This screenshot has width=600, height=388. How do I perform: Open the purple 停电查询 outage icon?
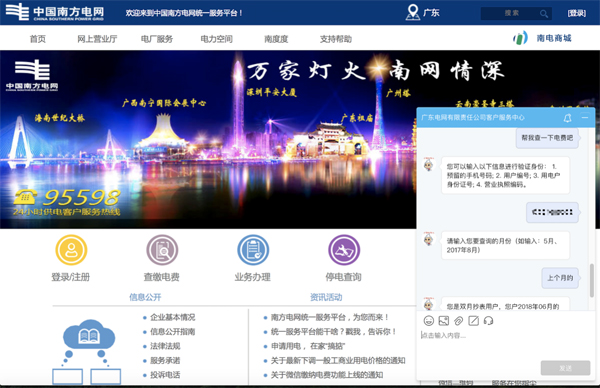(x=344, y=250)
